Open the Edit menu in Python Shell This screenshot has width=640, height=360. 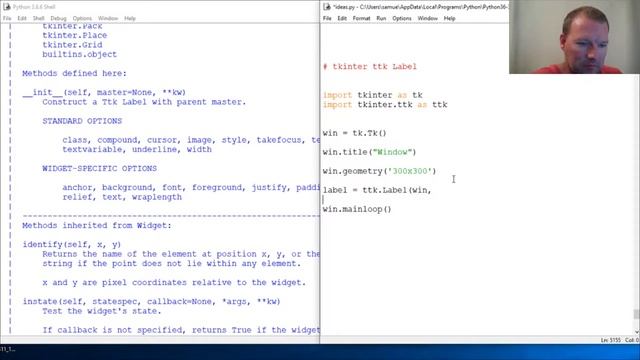22,18
